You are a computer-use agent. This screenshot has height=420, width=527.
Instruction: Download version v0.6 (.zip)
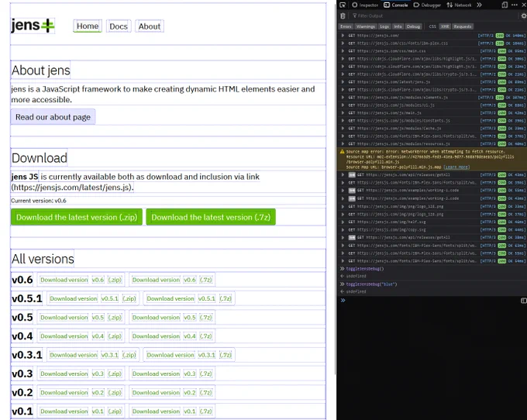coord(81,280)
